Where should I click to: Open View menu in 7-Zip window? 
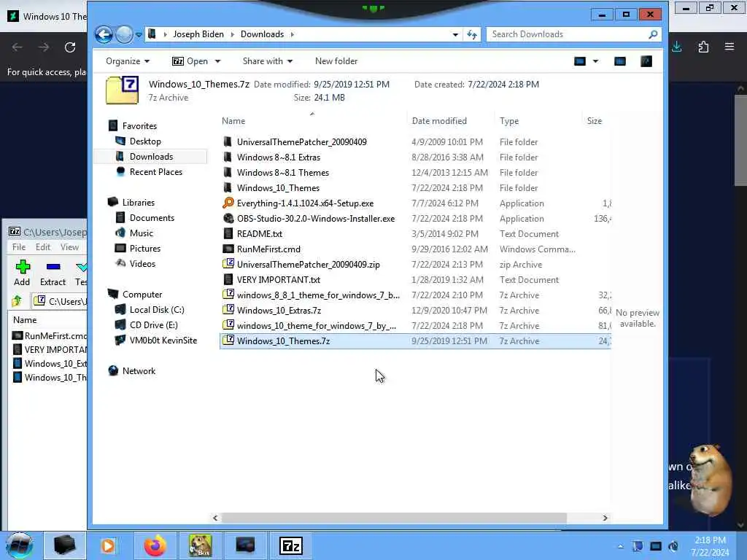pos(69,247)
